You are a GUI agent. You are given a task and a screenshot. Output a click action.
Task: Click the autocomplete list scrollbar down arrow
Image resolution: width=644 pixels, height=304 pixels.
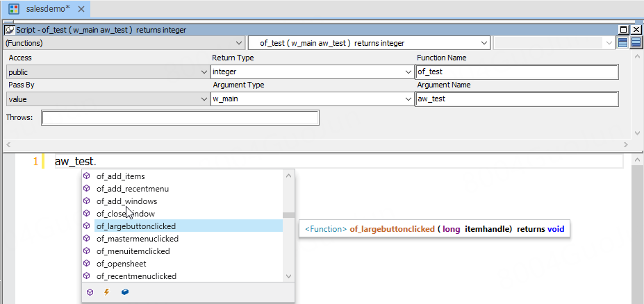pos(288,276)
